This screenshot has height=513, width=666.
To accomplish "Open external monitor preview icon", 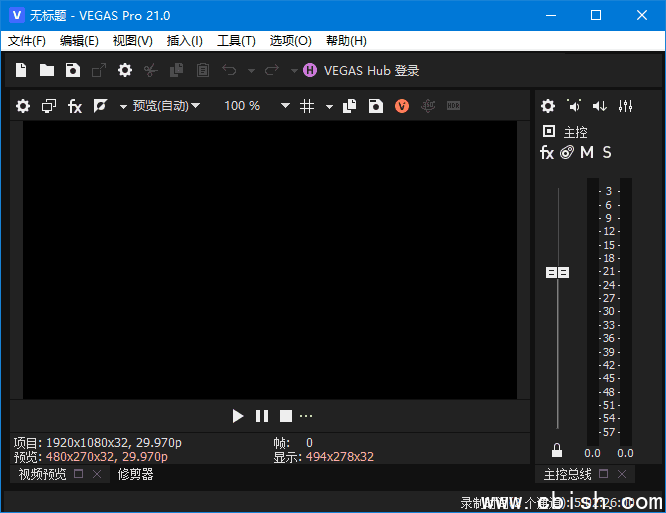I will pos(49,106).
